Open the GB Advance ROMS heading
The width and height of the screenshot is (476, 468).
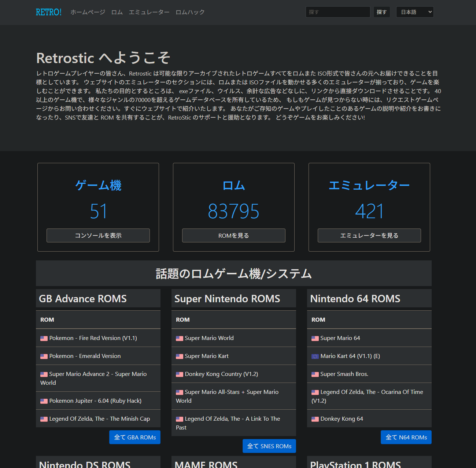[83, 299]
